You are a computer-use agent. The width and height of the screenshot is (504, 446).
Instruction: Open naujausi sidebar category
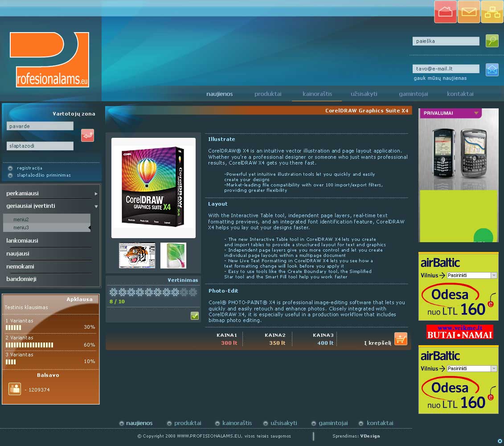point(18,254)
